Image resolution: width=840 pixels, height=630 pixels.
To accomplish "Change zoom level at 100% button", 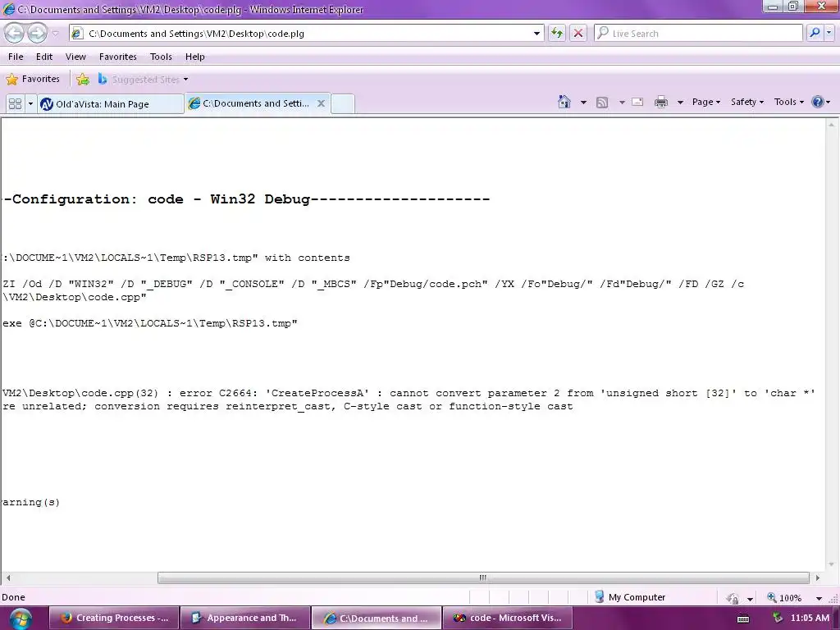I will coord(785,598).
